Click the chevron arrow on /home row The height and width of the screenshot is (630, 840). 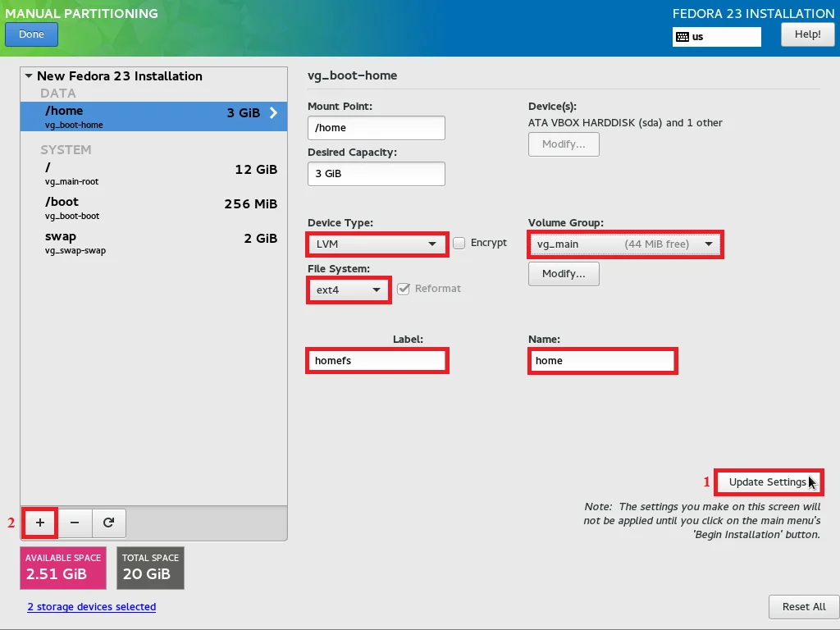tap(273, 112)
